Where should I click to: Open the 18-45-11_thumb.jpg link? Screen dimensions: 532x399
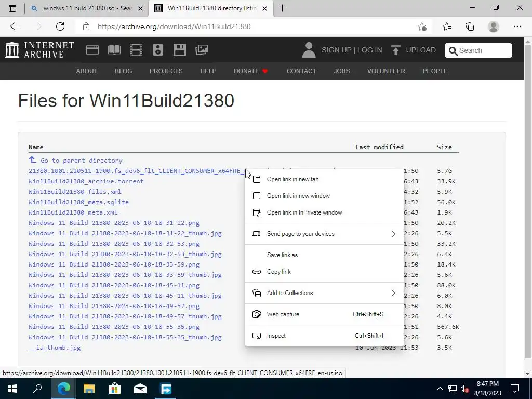pyautogui.click(x=125, y=296)
